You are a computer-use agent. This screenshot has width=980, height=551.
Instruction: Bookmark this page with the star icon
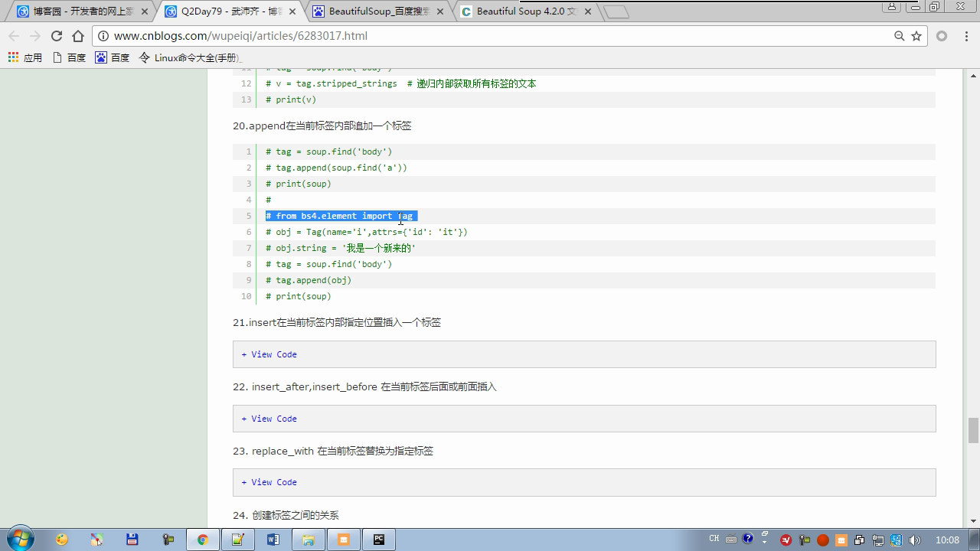click(916, 36)
